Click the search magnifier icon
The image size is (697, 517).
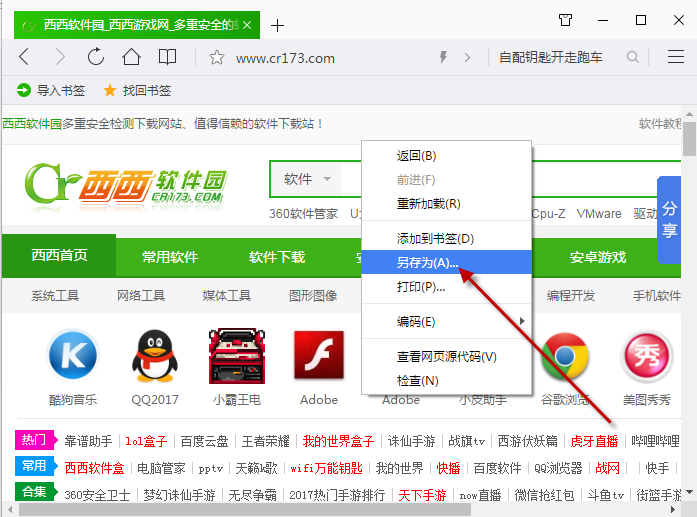tap(633, 57)
